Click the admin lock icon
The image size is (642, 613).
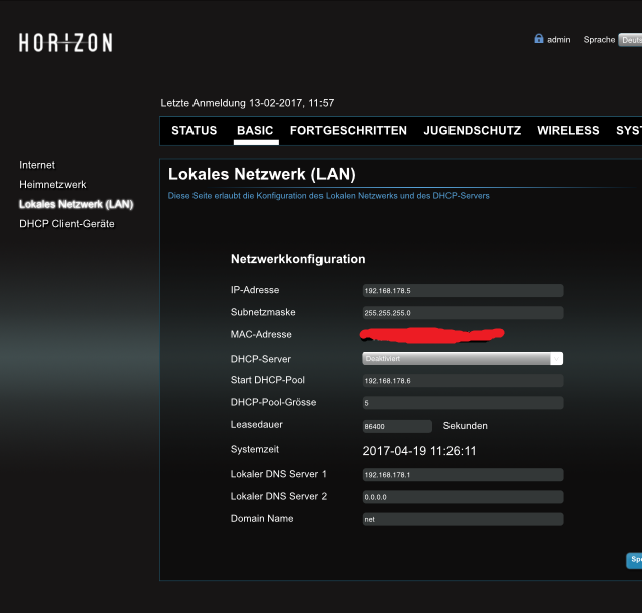pyautogui.click(x=539, y=39)
